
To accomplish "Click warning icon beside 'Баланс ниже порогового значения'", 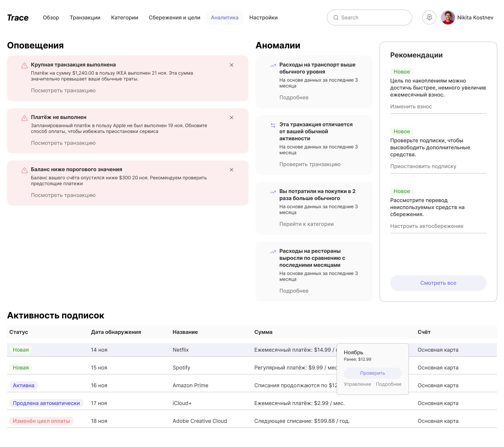I will pos(24,170).
